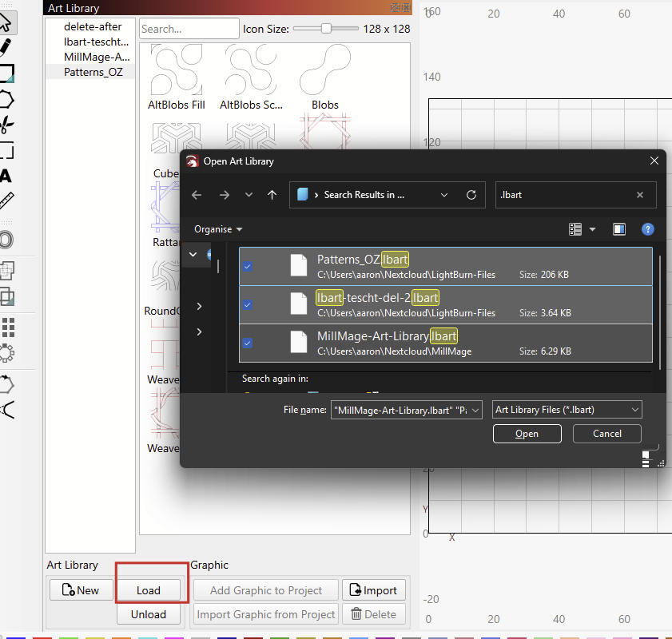Activate the scissors cut tool
The image size is (672, 639).
pos(7,125)
